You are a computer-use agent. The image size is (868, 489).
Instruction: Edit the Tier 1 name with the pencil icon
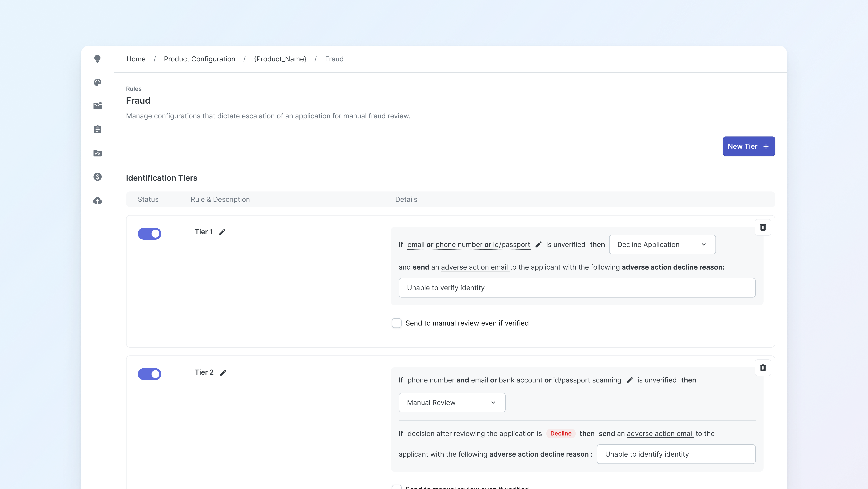222,232
